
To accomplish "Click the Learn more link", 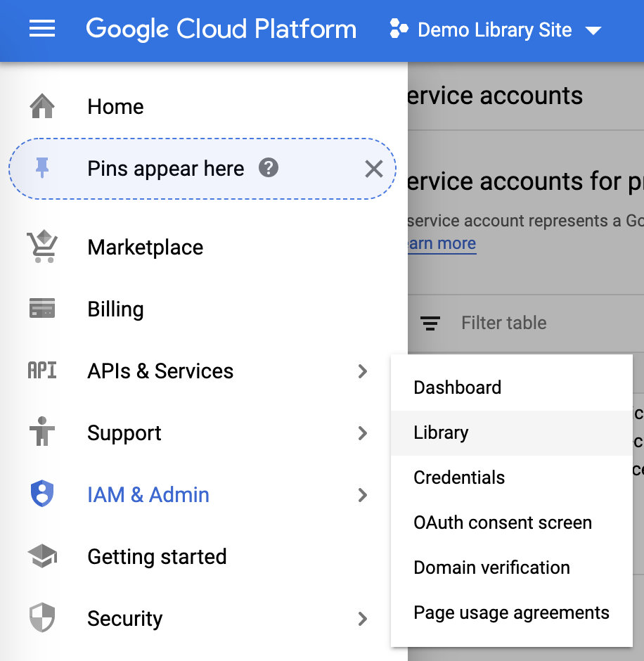I will coord(442,244).
